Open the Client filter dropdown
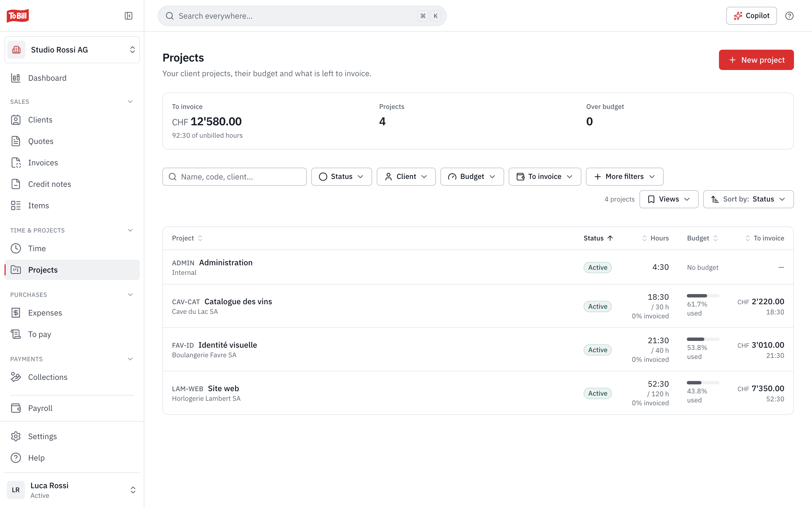 pos(406,177)
